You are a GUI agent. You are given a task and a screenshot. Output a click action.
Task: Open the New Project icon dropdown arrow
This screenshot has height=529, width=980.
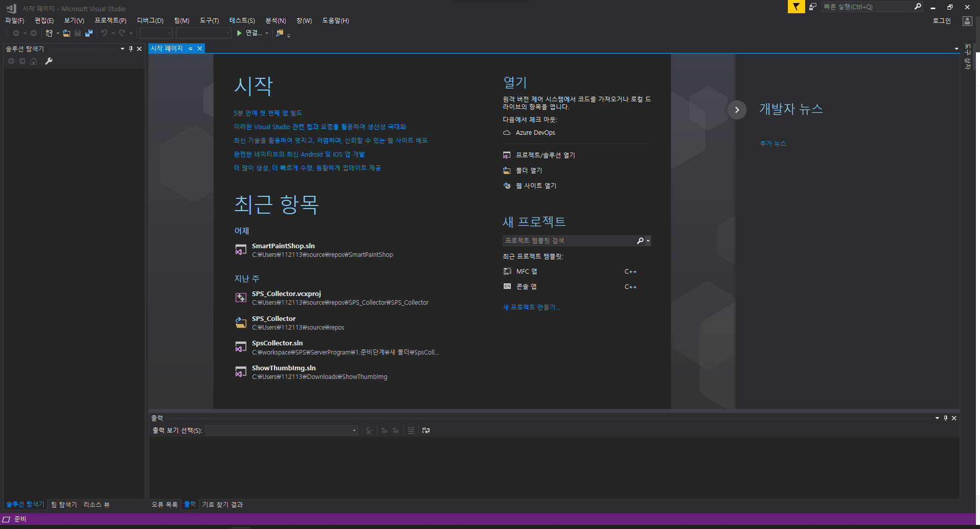click(x=57, y=33)
